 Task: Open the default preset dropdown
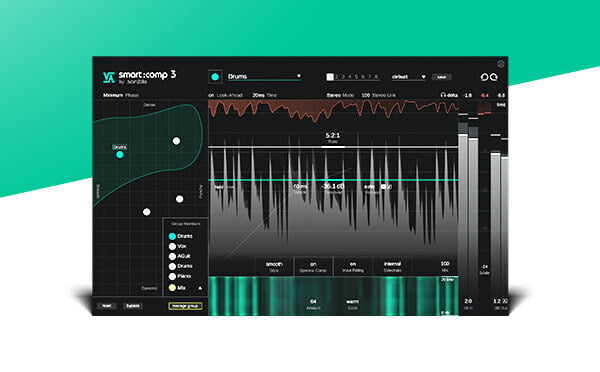click(x=408, y=77)
